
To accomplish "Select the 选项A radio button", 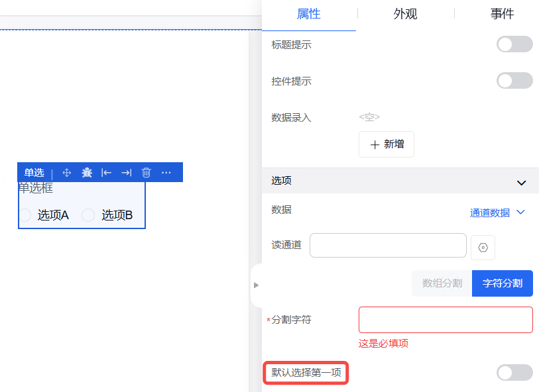I will point(25,215).
